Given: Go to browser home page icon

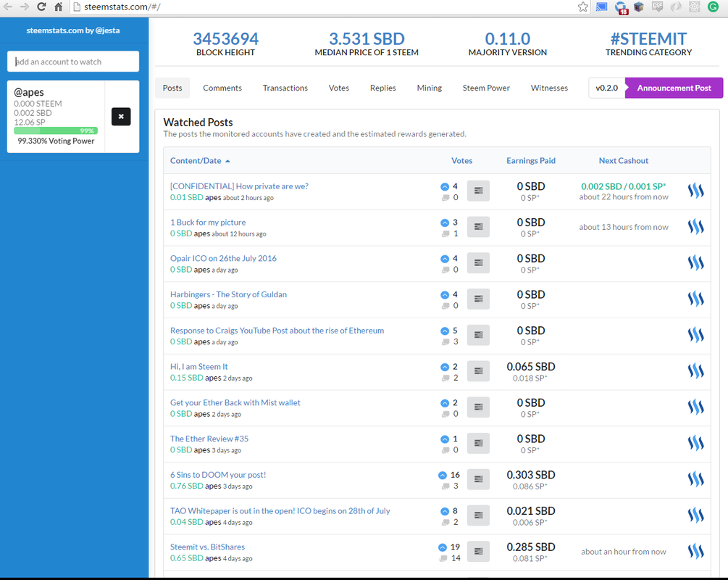Looking at the screenshot, I should tap(58, 7).
